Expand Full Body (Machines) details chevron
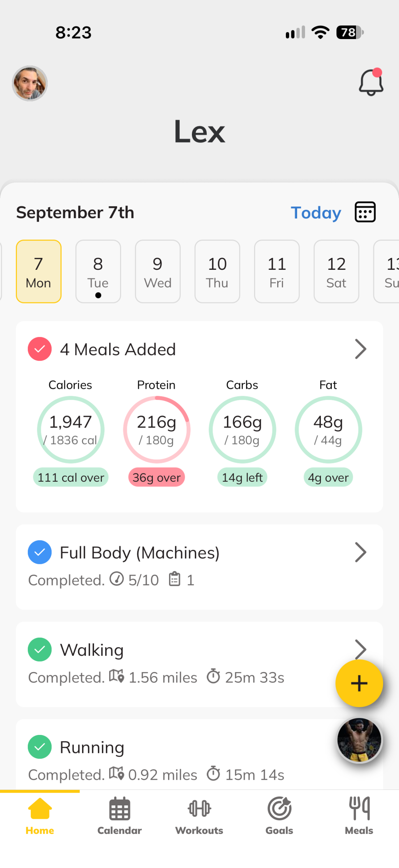The height and width of the screenshot is (868, 399). point(360,552)
